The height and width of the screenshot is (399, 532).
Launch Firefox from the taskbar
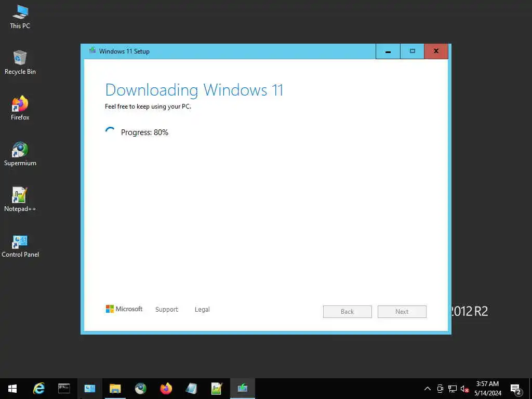166,389
